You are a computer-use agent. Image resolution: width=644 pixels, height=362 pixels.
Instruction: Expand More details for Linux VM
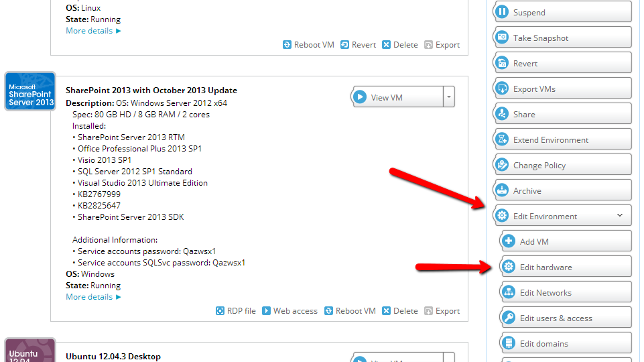click(93, 31)
